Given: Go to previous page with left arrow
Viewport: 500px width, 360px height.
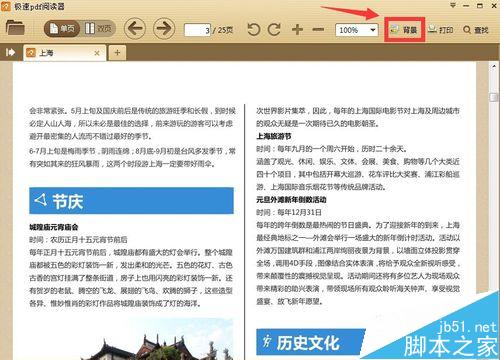Looking at the screenshot, I should point(135,28).
